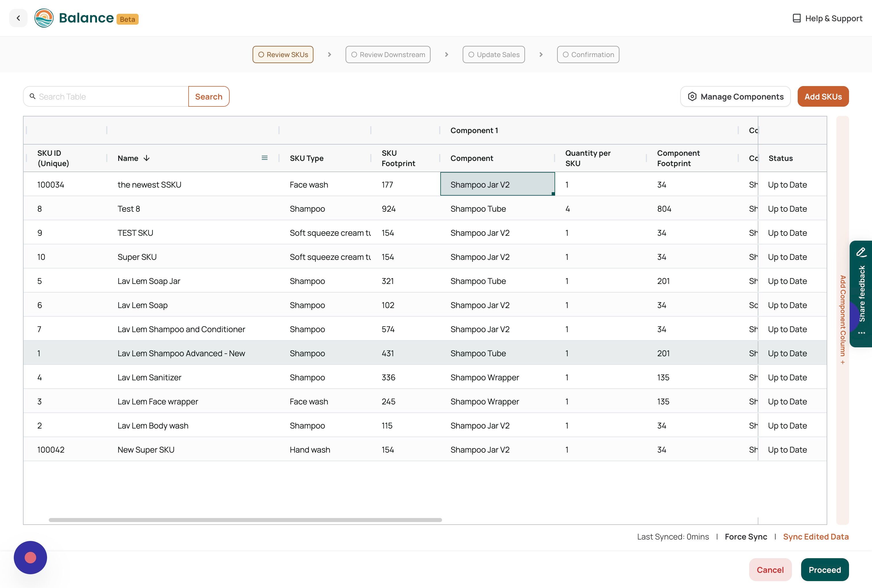Click the table horizontal scrollbar
Image resolution: width=872 pixels, height=588 pixels.
point(245,520)
